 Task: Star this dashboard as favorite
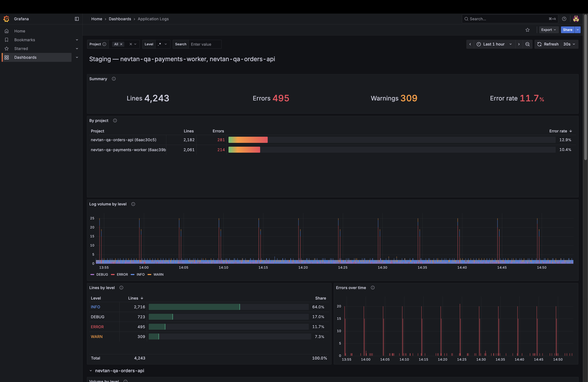(527, 30)
